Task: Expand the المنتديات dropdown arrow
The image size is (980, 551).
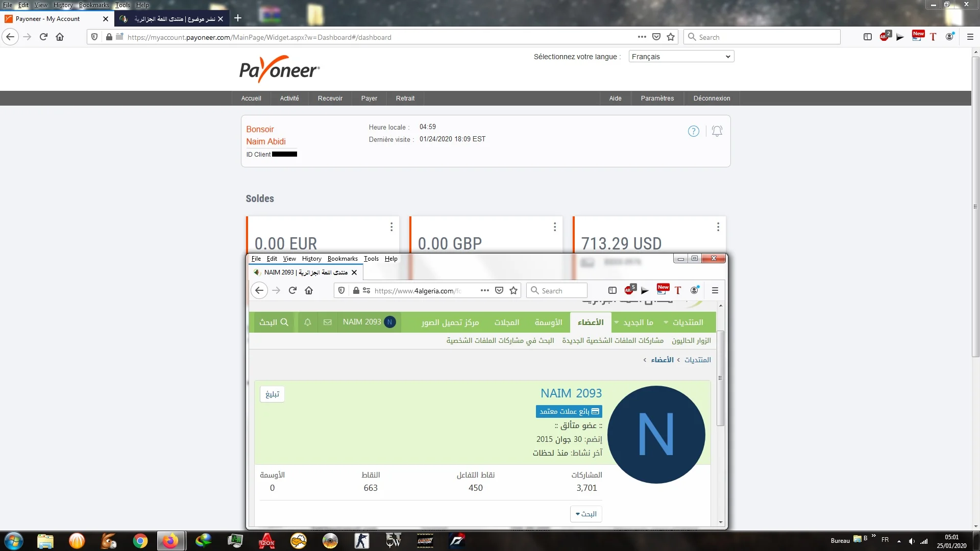Action: coord(666,322)
